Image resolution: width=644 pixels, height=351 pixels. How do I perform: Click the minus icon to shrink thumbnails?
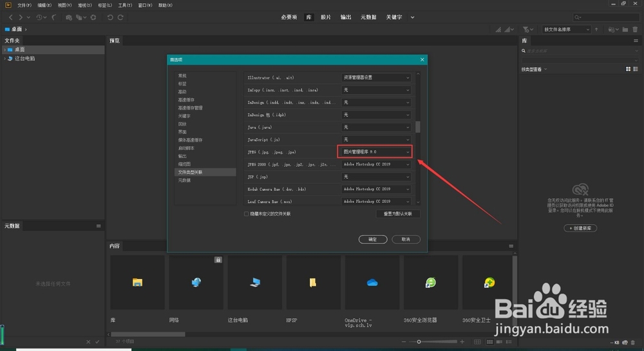404,341
